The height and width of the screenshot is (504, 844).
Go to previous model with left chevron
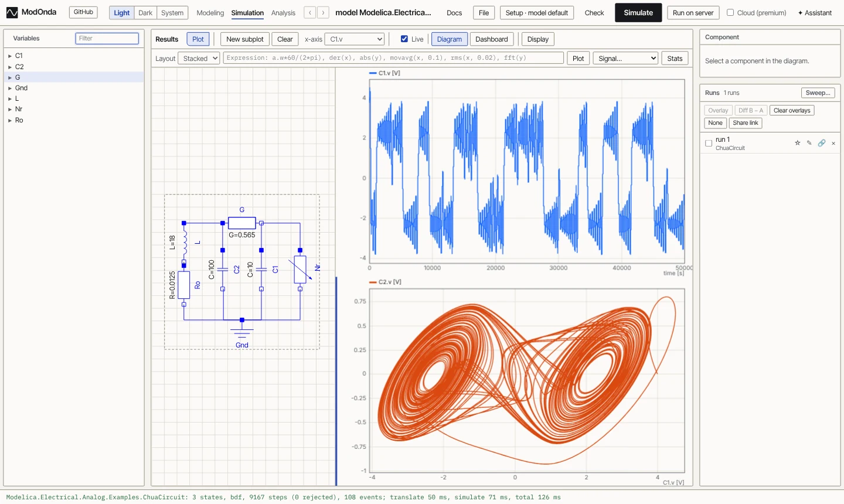tap(310, 12)
